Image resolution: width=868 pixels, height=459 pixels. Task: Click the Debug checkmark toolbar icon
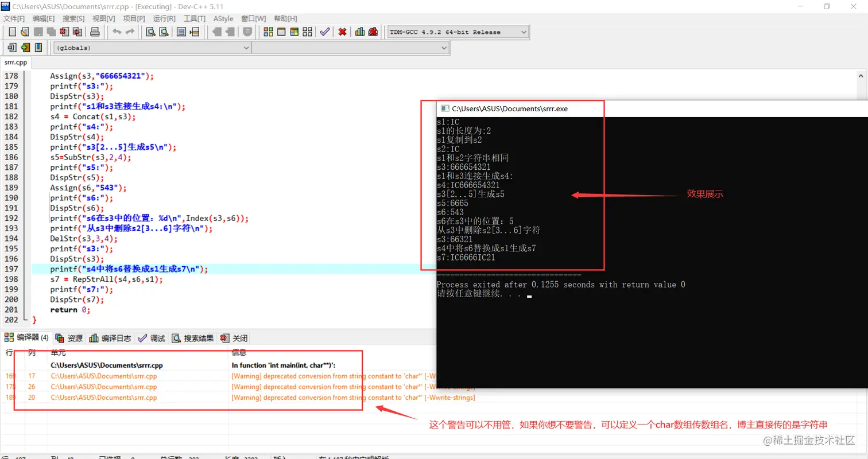(325, 32)
